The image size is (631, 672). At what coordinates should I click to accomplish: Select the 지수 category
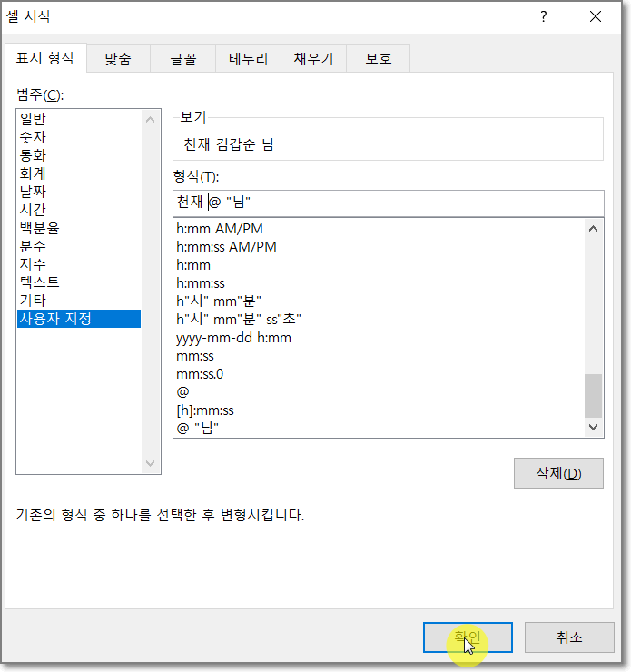pyautogui.click(x=79, y=264)
